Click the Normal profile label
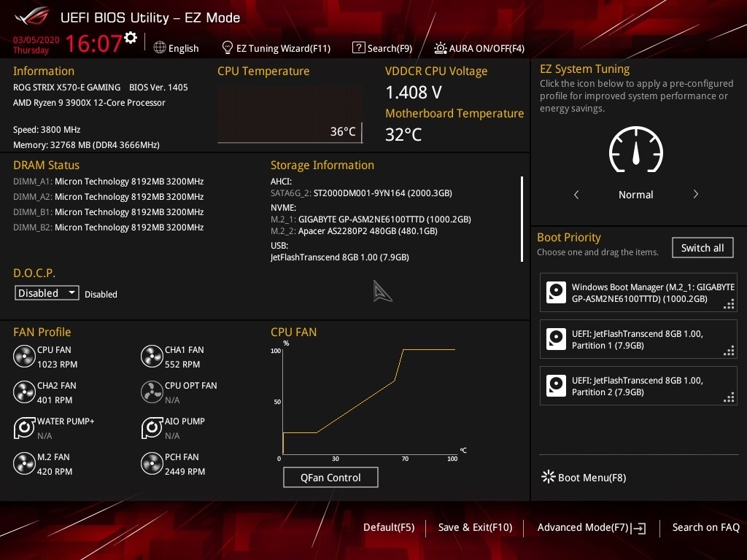The width and height of the screenshot is (747, 560). click(635, 194)
